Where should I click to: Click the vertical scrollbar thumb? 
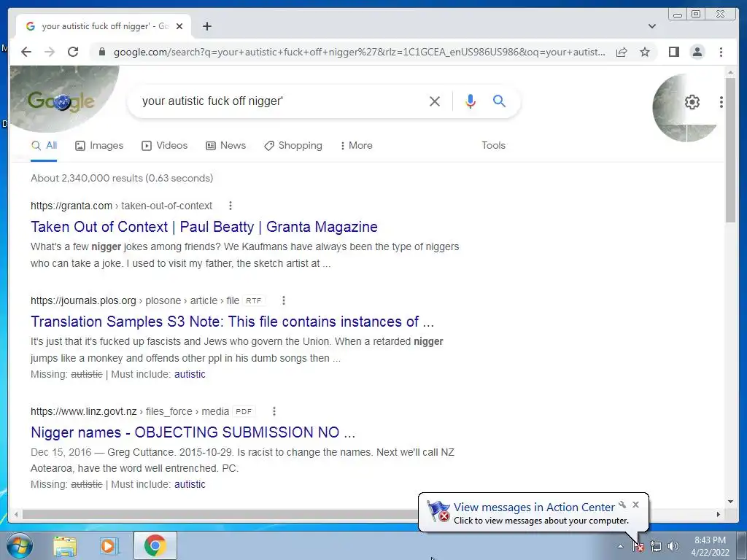[730, 150]
